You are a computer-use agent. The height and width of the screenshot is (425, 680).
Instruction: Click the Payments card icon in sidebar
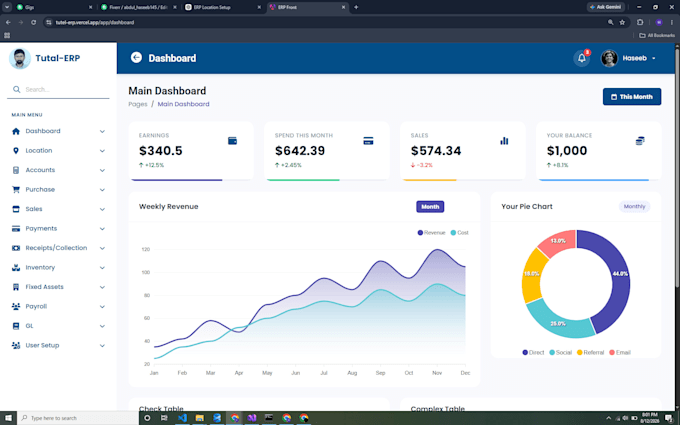point(16,229)
